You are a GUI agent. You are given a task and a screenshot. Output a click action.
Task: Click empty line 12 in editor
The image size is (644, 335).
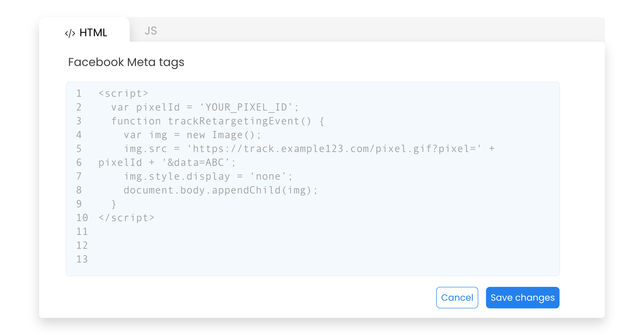tap(312, 245)
